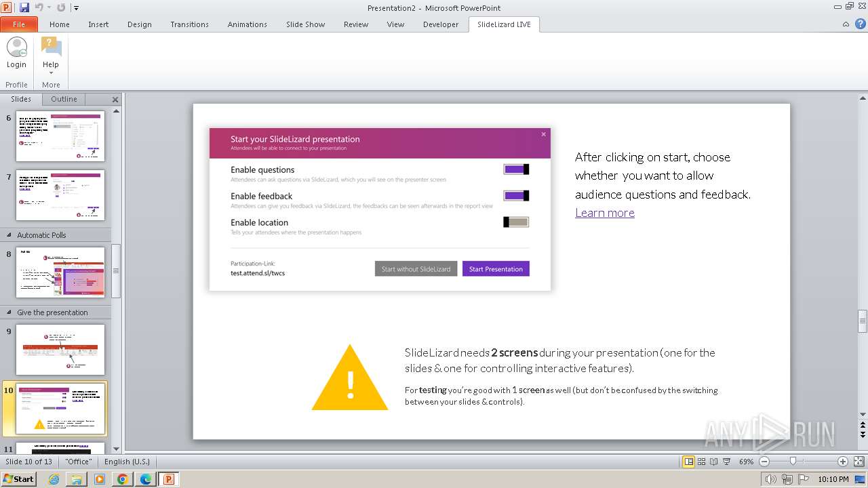
Task: Open Microsoft Edge from taskbar
Action: (146, 479)
